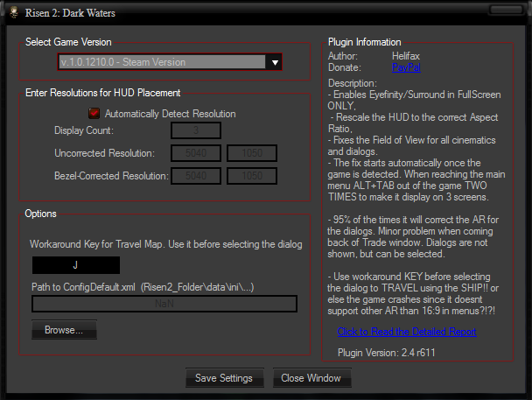Click the window control button in title bar
This screenshot has height=400, width=532.
507,10
